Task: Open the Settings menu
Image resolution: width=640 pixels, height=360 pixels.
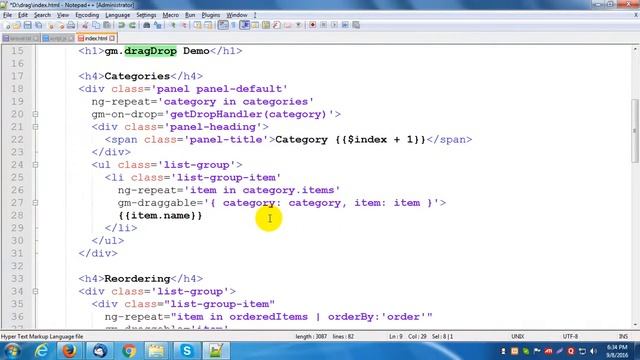Action: pos(146,15)
